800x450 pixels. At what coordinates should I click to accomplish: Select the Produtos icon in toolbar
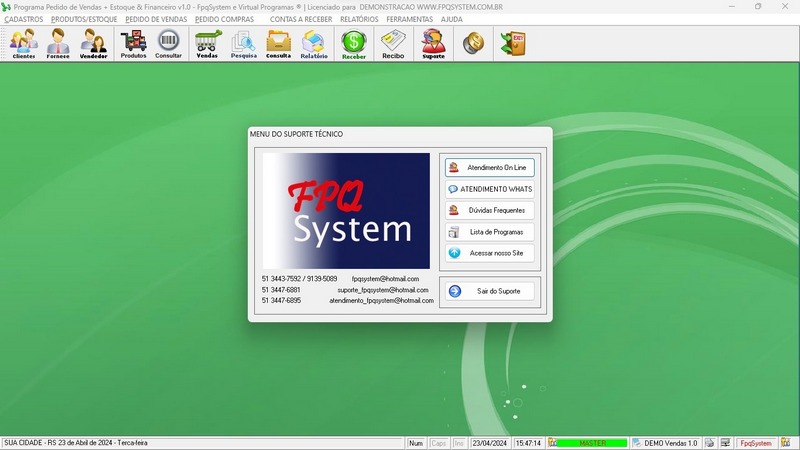pyautogui.click(x=133, y=43)
